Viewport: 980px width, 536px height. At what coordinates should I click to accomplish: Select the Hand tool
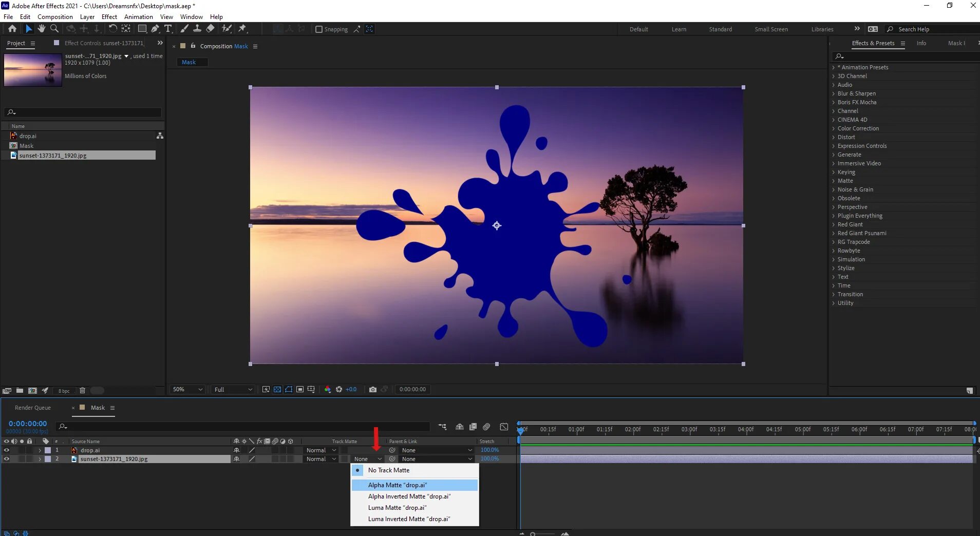(x=42, y=29)
